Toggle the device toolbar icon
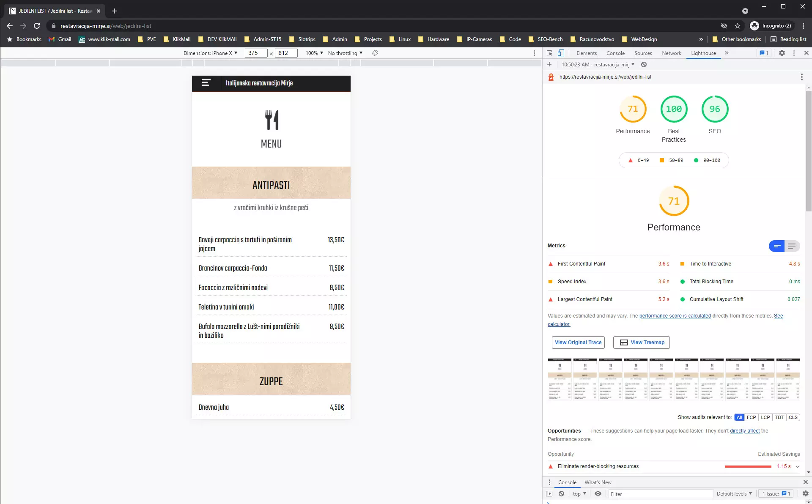 561,53
